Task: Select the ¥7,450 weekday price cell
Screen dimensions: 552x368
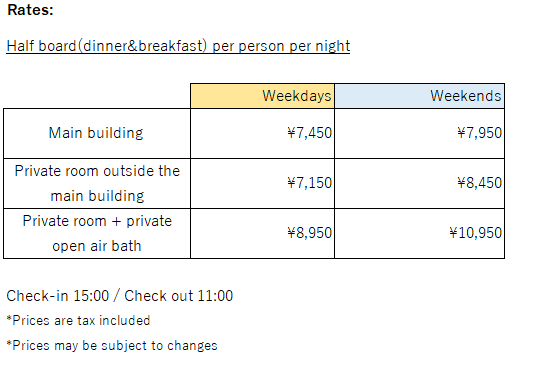Action: coord(262,133)
